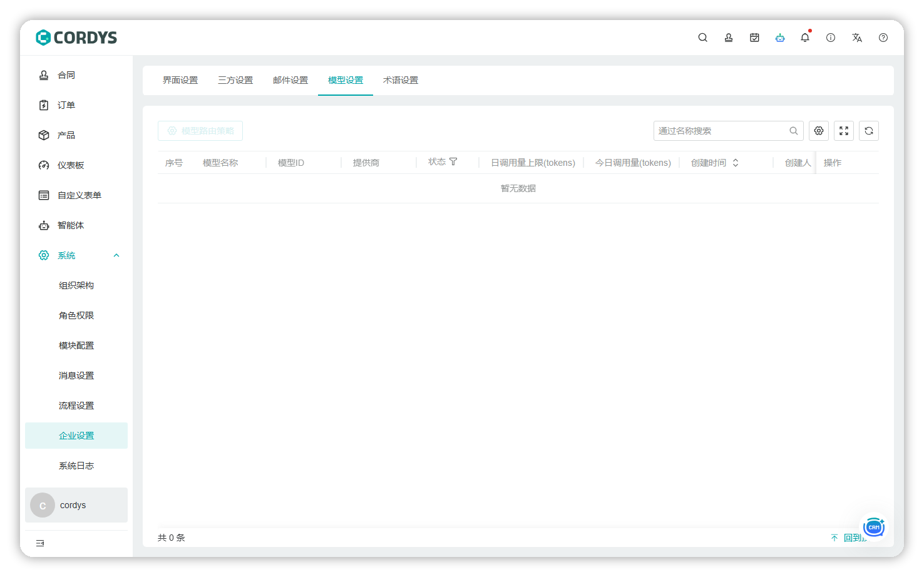Open the notifications bell
This screenshot has width=924, height=577.
coord(805,38)
